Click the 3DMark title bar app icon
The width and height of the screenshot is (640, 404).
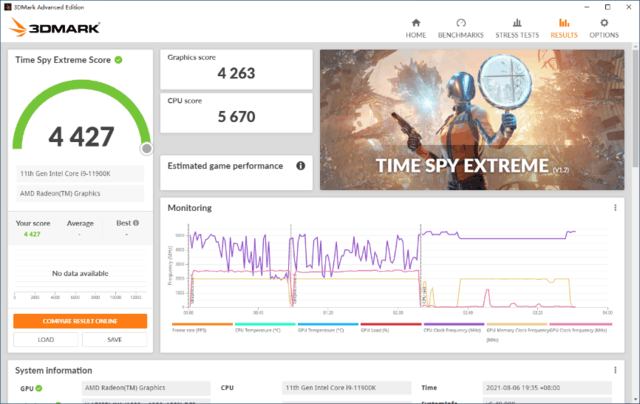[x=7, y=7]
